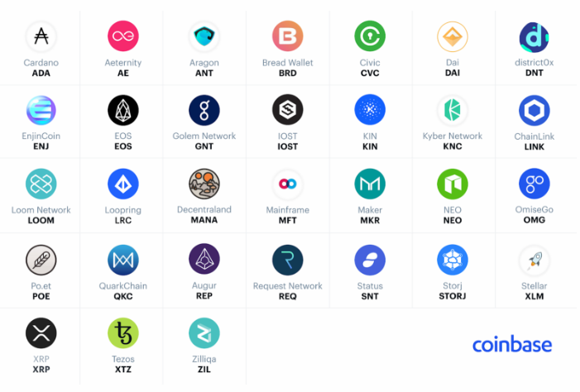Select the Storj STORJ blue icon
Image resolution: width=580 pixels, height=392 pixels.
coord(453,260)
